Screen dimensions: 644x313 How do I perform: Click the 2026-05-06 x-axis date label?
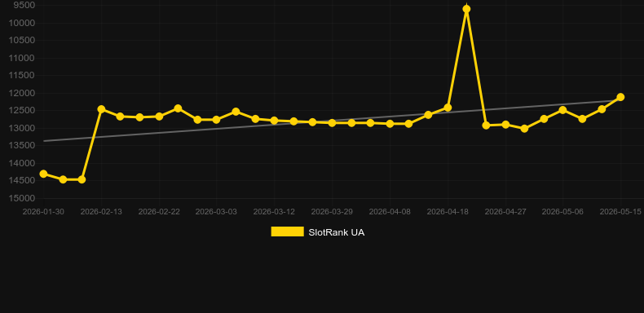(x=562, y=212)
